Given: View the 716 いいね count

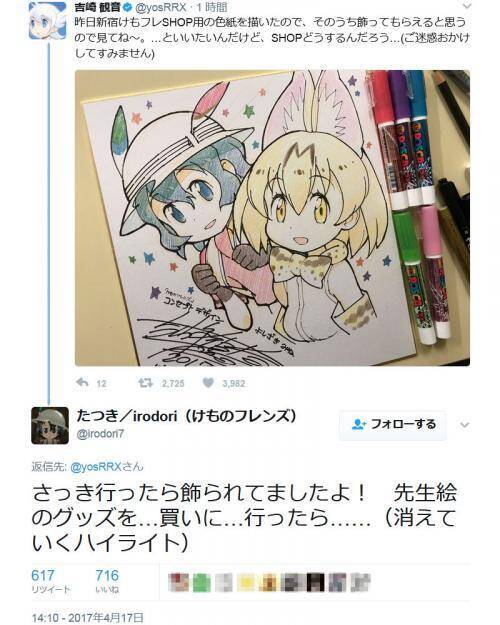Looking at the screenshot, I should [107, 581].
